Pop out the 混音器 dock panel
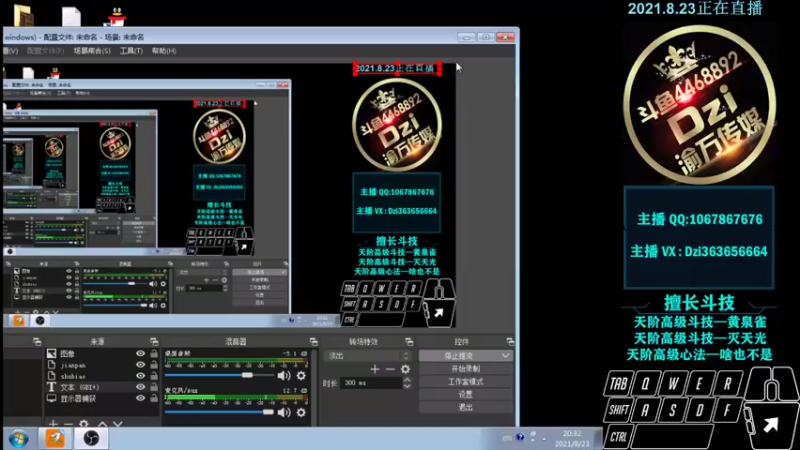The image size is (800, 450). pos(313,341)
